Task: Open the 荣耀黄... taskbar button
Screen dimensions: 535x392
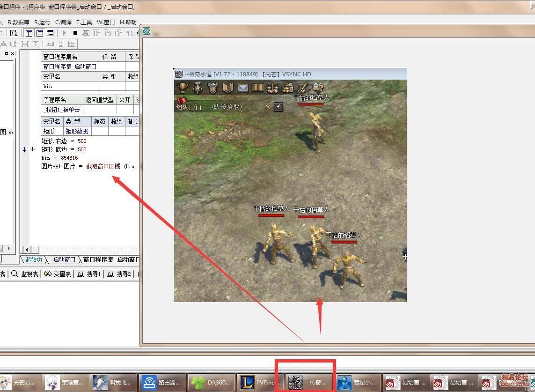Action: [66, 382]
